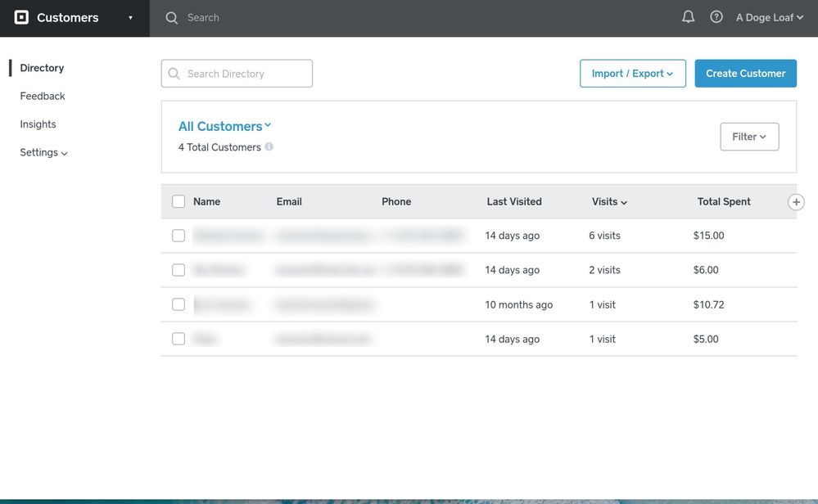Go to Insights in sidebar
Image resolution: width=818 pixels, height=504 pixels.
click(38, 124)
